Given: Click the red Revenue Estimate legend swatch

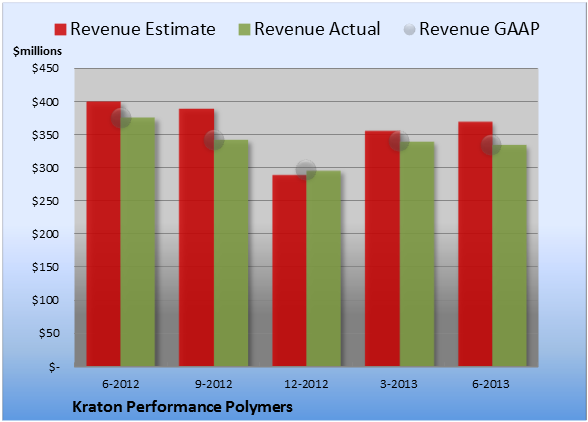Looking at the screenshot, I should (x=60, y=29).
